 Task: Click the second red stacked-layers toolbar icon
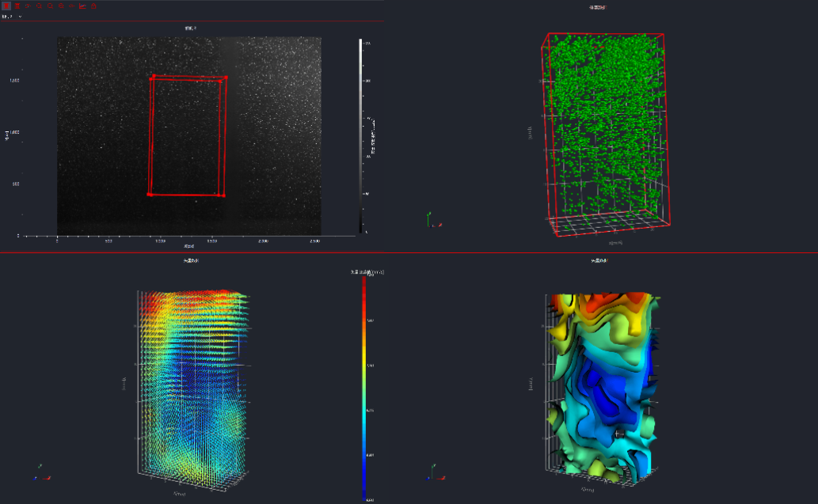click(x=17, y=6)
